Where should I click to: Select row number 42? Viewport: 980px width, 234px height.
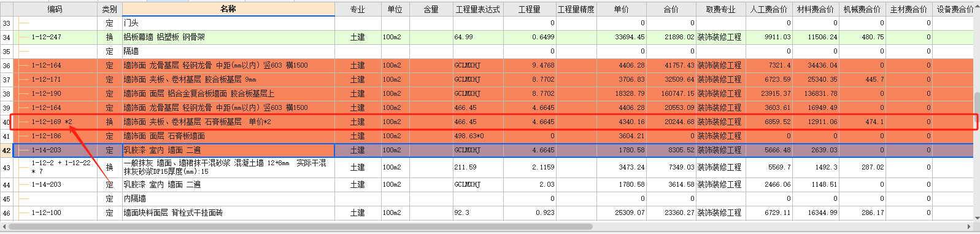(7, 150)
